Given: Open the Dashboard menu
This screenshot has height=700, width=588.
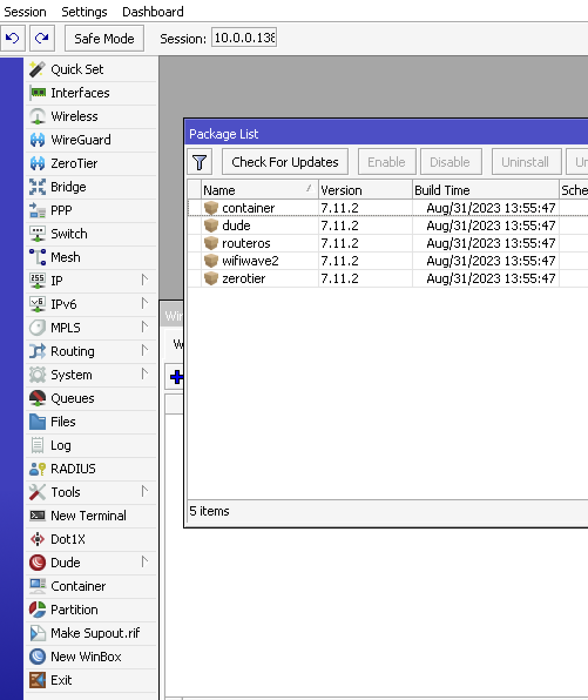Looking at the screenshot, I should click(x=153, y=12).
